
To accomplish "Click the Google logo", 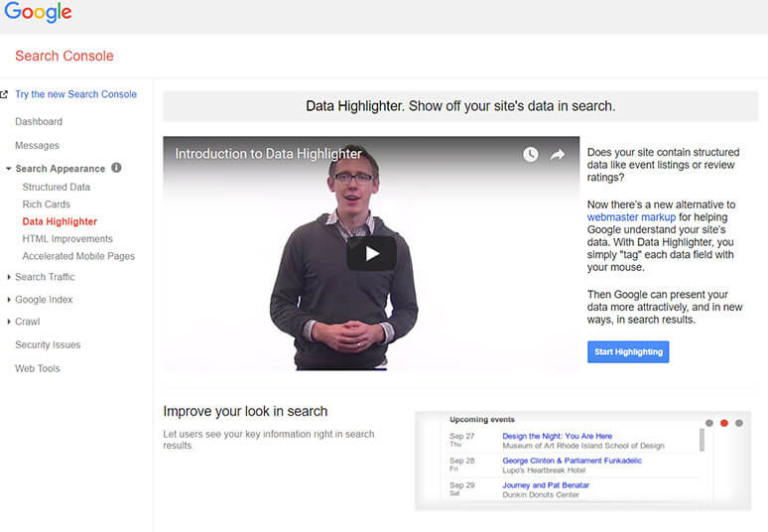I will coord(38,12).
